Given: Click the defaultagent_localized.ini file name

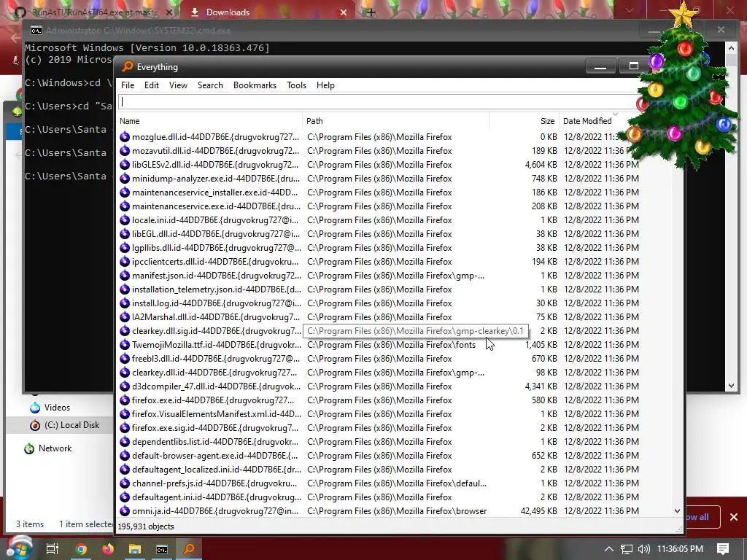Looking at the screenshot, I should pyautogui.click(x=216, y=469).
